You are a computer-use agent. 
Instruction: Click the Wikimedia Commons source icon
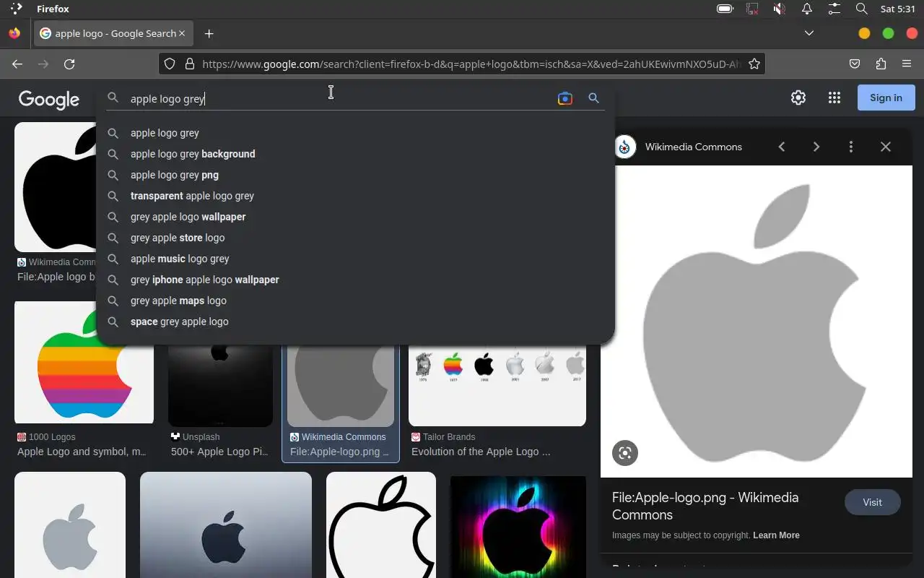[625, 147]
